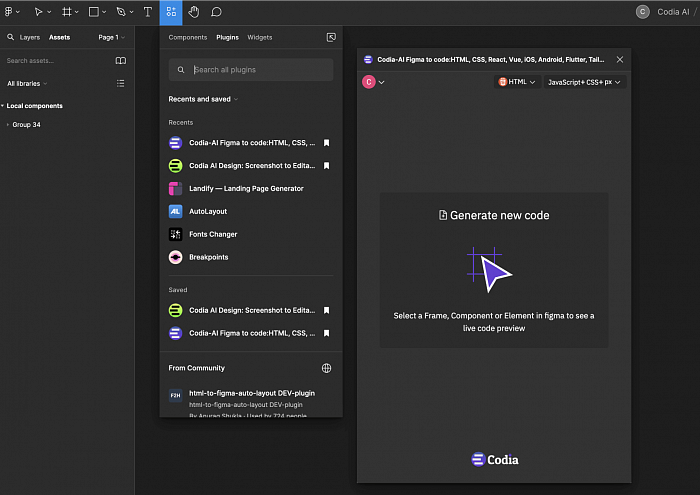
Task: Click the Resources tool in toolbar
Action: (x=171, y=12)
